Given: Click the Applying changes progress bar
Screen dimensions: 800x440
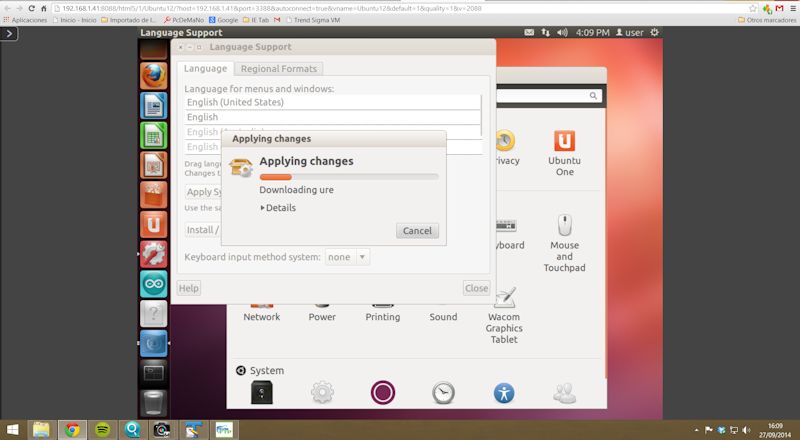Looking at the screenshot, I should click(349, 177).
